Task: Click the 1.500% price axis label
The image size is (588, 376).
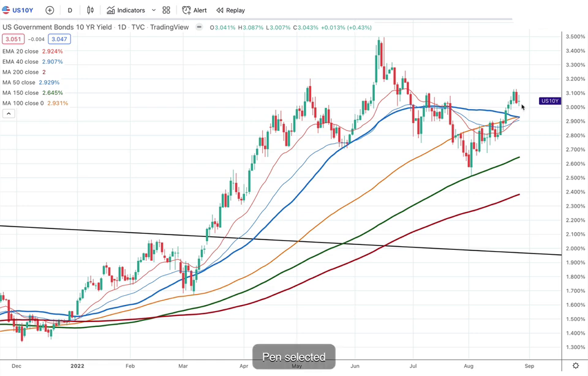Action: tap(575, 320)
